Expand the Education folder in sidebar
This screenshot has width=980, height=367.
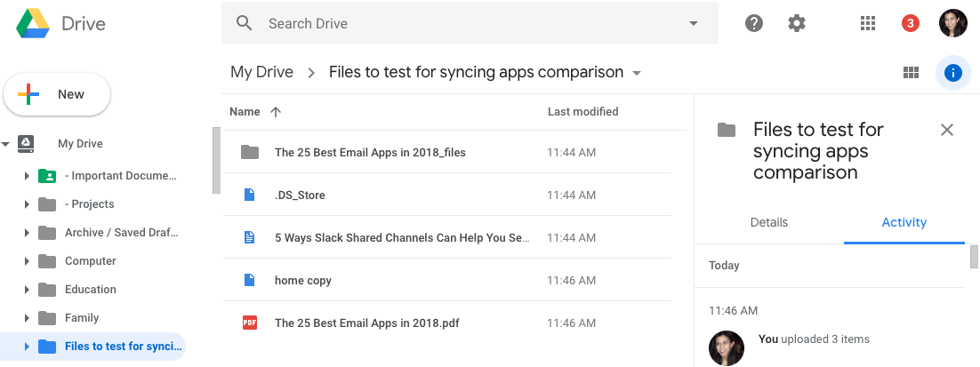coord(27,290)
